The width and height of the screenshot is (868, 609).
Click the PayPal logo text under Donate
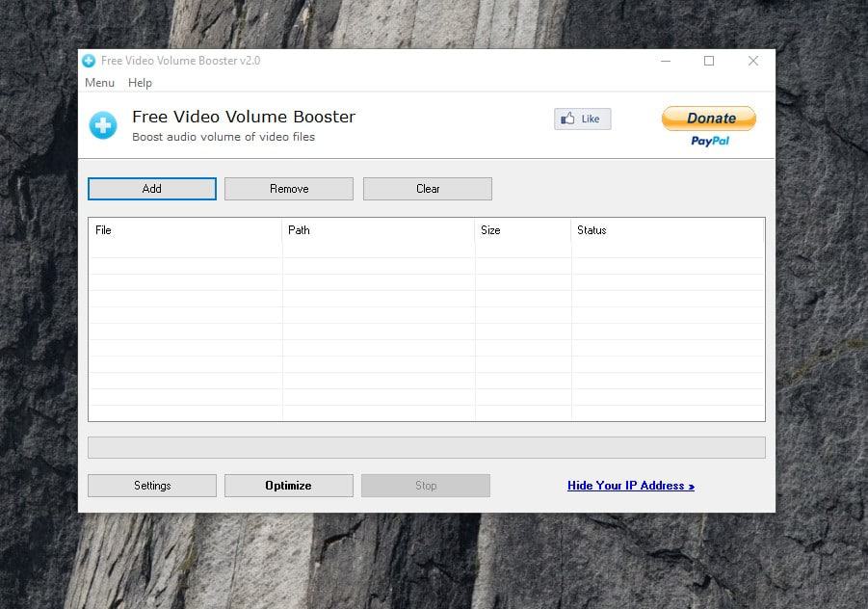click(710, 142)
